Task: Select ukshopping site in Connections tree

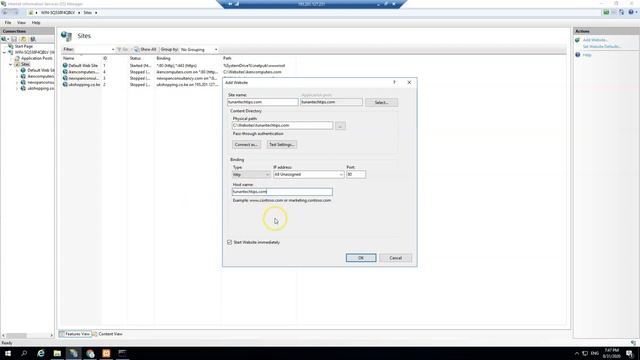Action: (40, 88)
